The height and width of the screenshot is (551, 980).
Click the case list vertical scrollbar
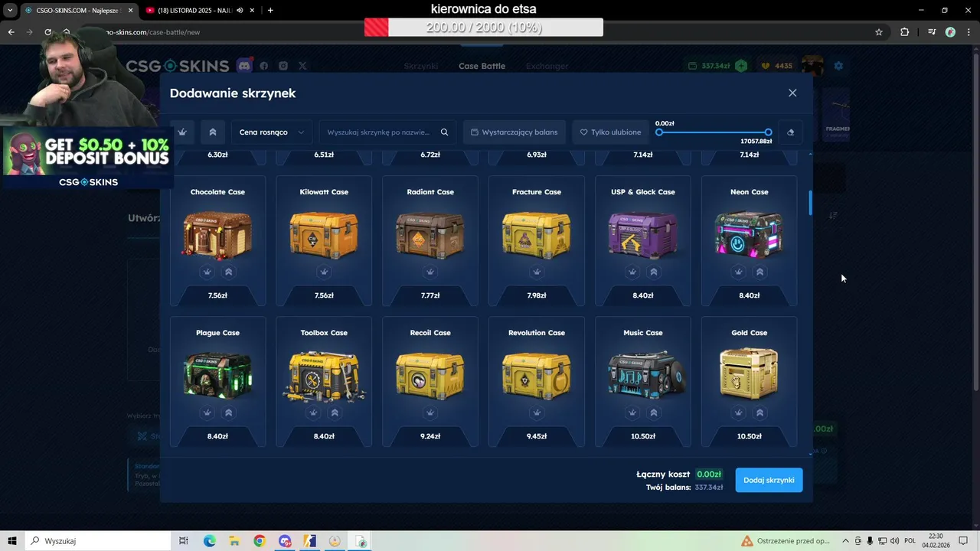810,203
